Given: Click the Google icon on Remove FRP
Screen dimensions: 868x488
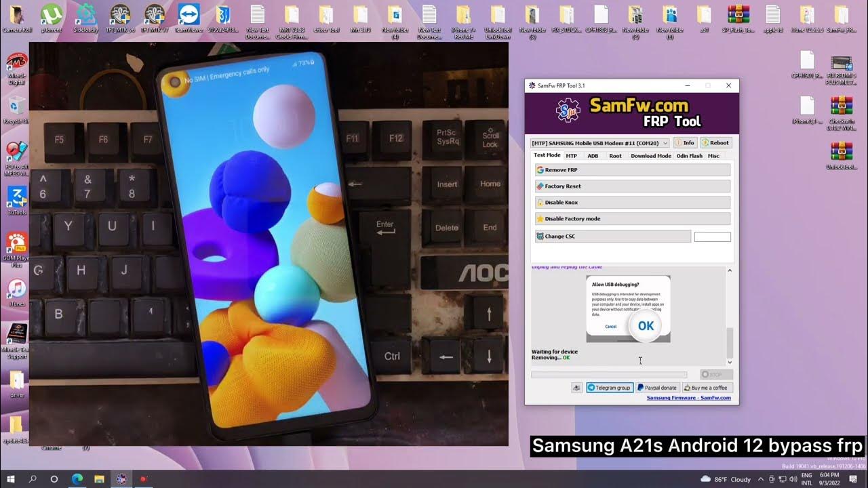Looking at the screenshot, I should (540, 170).
